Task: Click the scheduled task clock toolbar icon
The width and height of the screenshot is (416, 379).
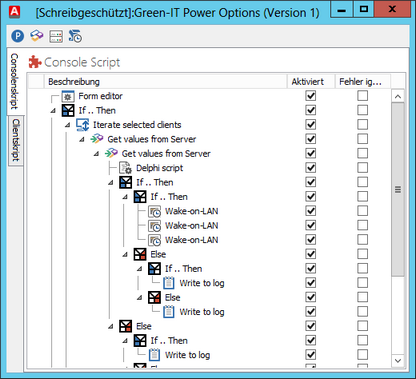Action: click(75, 36)
